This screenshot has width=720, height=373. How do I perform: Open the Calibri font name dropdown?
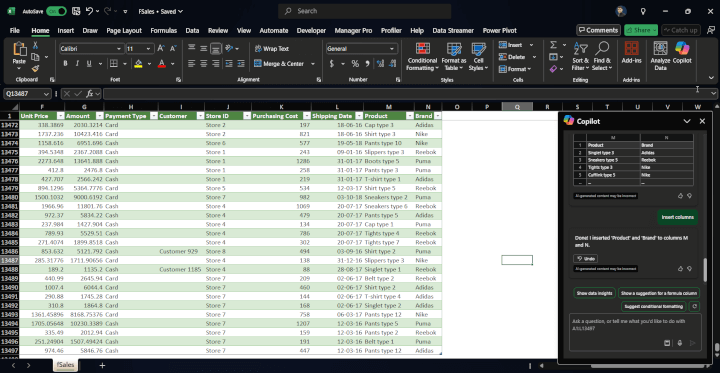point(118,49)
